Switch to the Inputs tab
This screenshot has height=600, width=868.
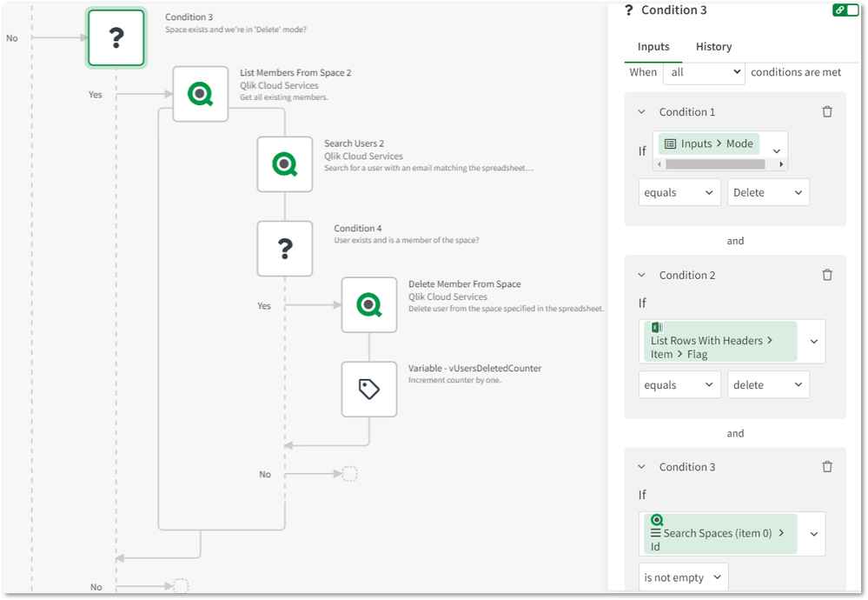tap(653, 46)
